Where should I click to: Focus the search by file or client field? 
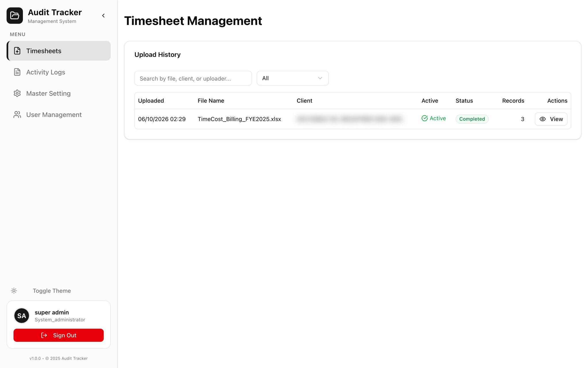click(x=193, y=78)
